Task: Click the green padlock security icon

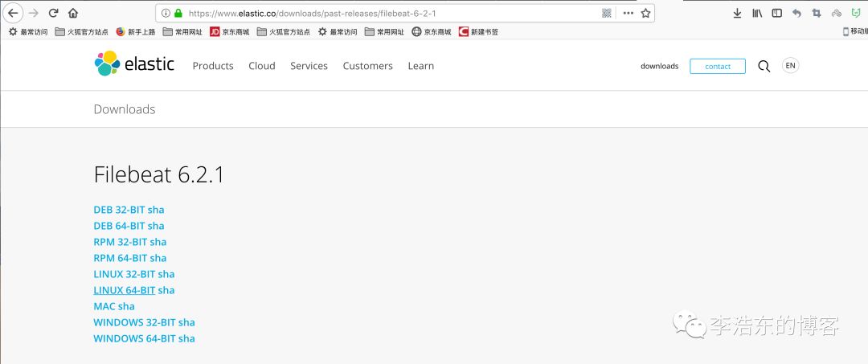Action: (178, 14)
